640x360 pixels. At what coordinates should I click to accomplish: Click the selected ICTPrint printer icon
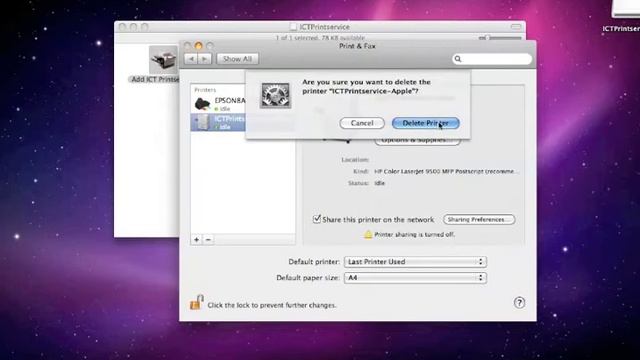click(202, 122)
